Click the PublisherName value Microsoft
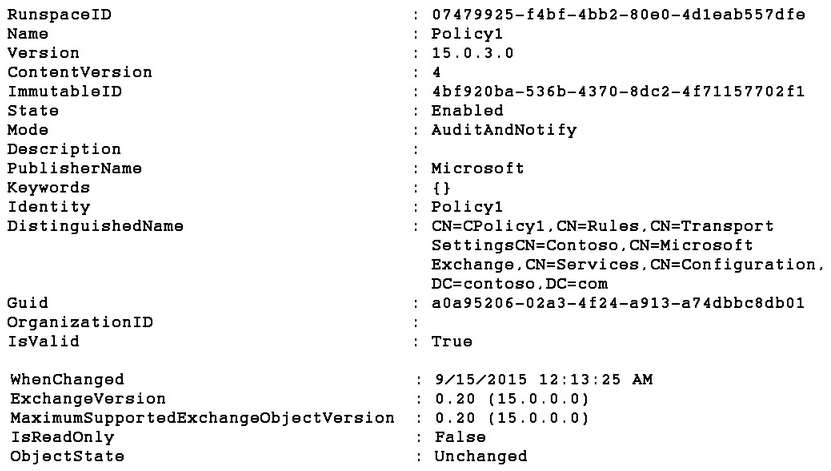Viewport: 831px width, 471px height. [478, 168]
